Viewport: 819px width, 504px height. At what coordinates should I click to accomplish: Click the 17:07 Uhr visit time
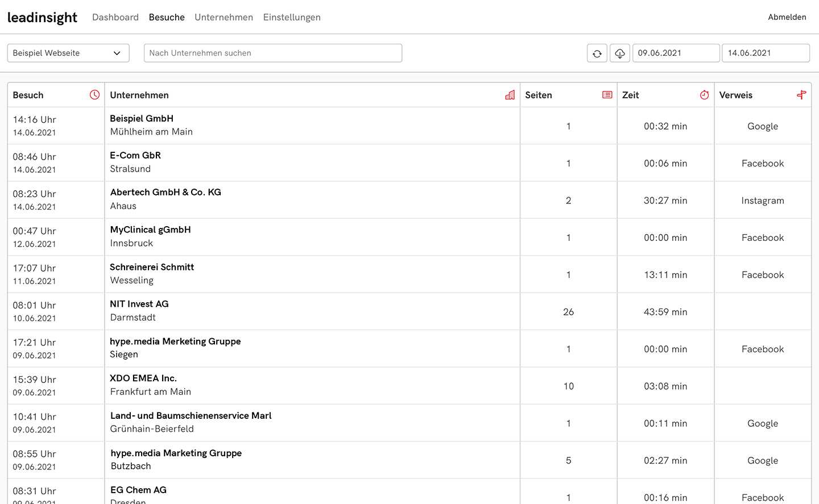click(35, 268)
